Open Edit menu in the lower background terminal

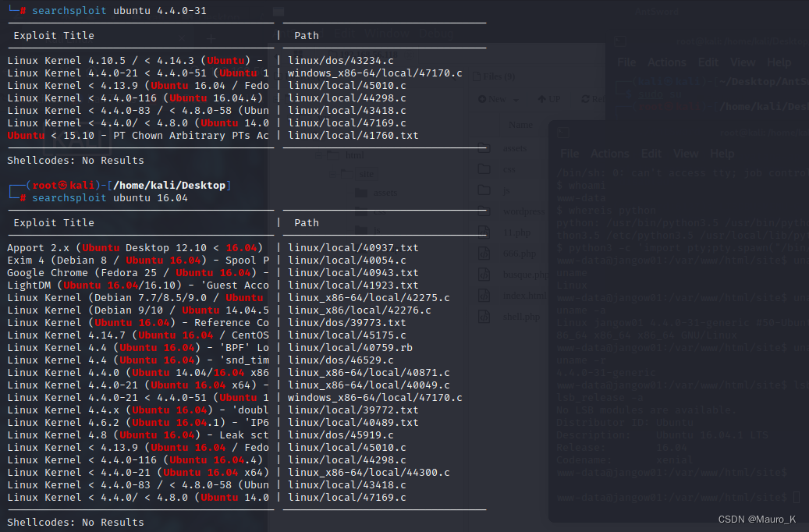tap(651, 154)
